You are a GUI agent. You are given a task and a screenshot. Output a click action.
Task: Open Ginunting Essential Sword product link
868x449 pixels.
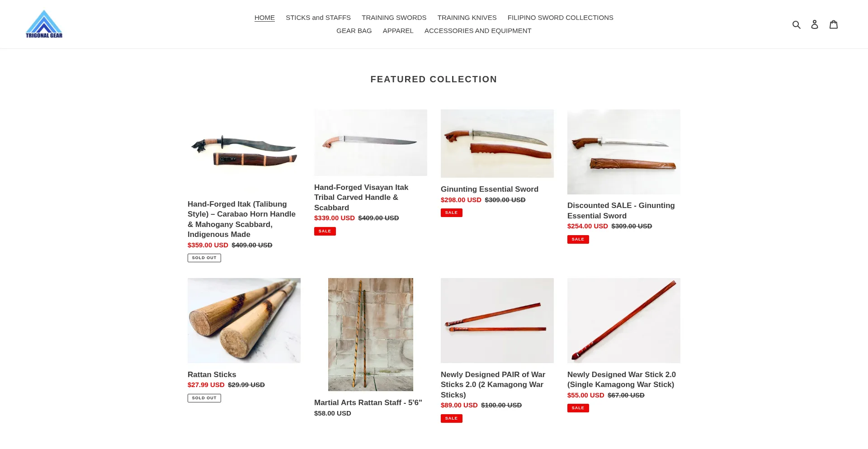[490, 189]
